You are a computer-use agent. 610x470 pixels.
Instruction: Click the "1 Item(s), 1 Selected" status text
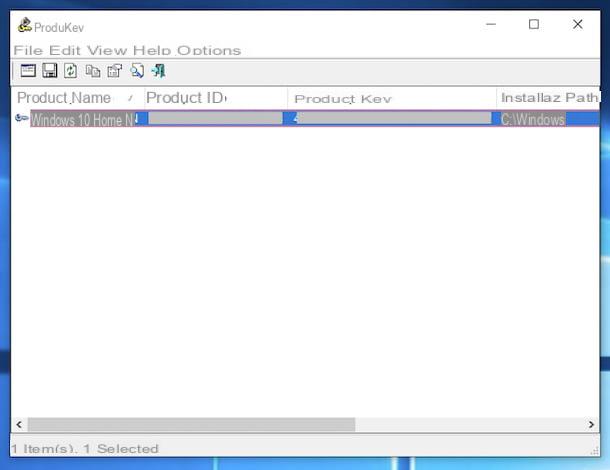pos(85,449)
